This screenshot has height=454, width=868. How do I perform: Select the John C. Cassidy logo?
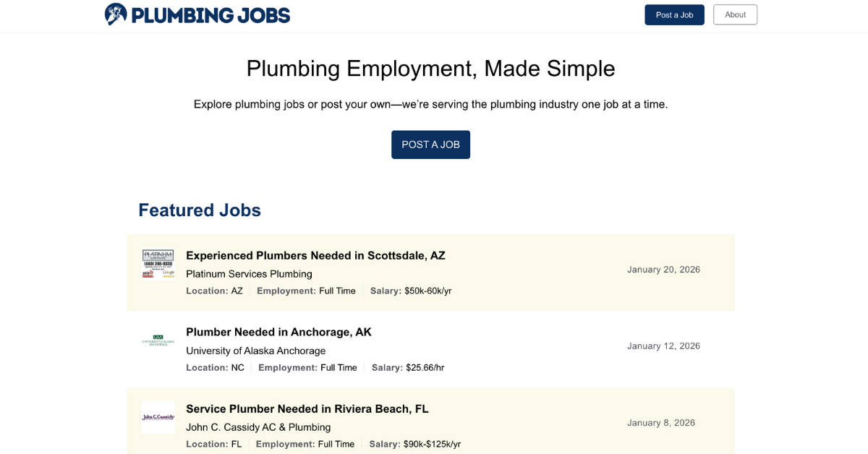(x=158, y=417)
